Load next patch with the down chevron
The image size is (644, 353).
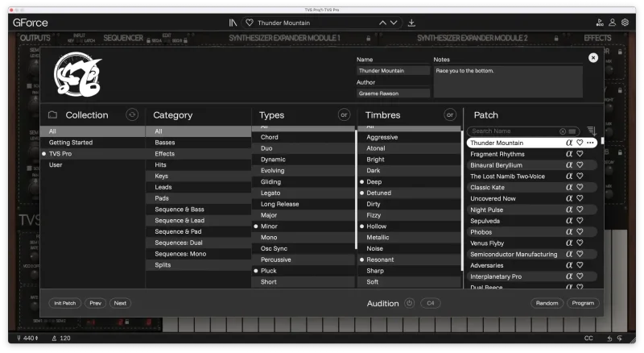point(394,23)
